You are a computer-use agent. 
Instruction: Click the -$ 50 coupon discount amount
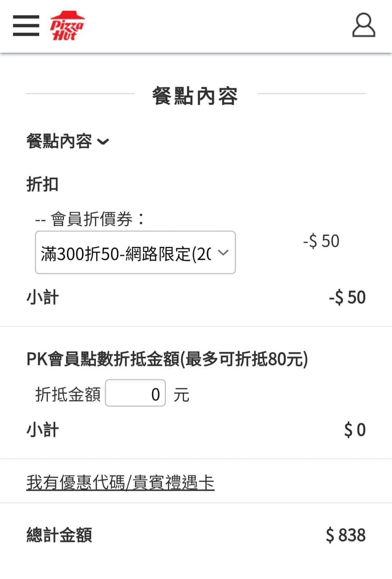tap(321, 241)
